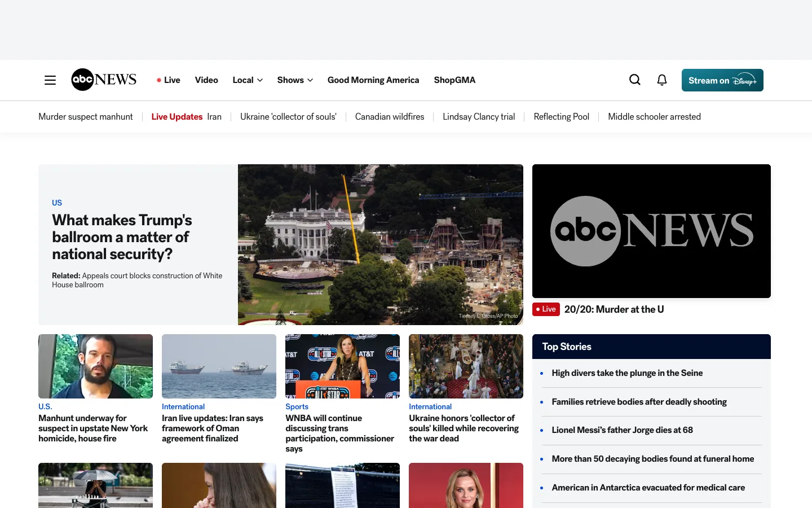Open Middle schooler arrested topic

click(x=654, y=117)
